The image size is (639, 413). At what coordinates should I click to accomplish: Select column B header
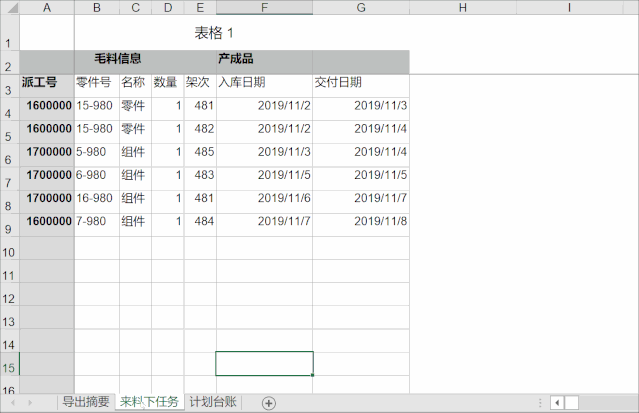97,7
